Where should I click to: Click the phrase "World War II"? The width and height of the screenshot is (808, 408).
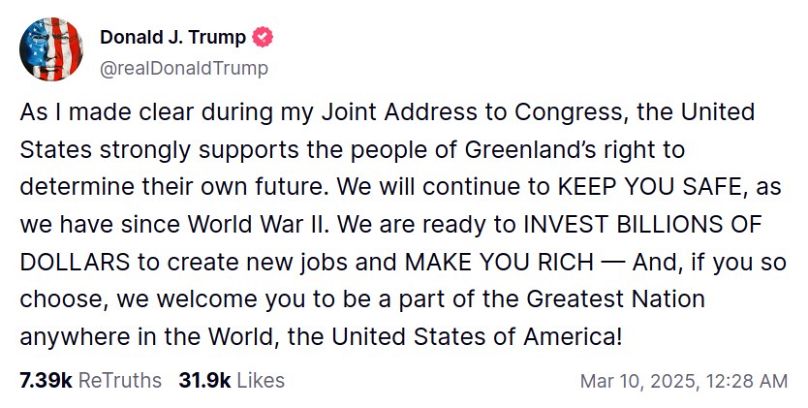pyautogui.click(x=223, y=225)
